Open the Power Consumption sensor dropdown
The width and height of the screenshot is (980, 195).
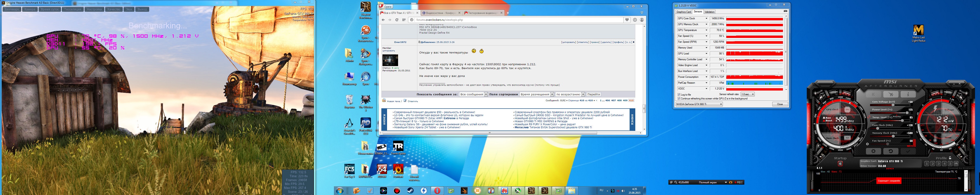707,77
